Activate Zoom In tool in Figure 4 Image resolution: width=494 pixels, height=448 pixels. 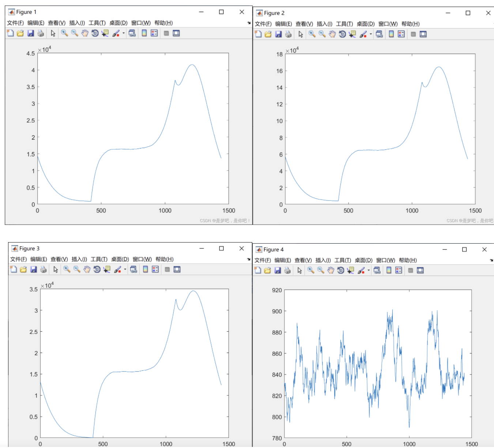click(311, 271)
